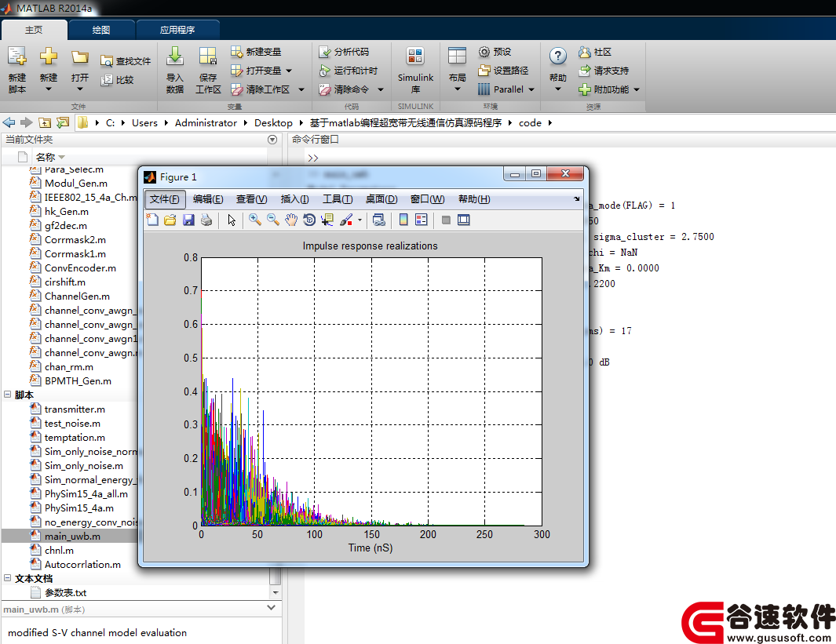Click the Link Plot icon
This screenshot has width=836, height=644.
(x=379, y=220)
